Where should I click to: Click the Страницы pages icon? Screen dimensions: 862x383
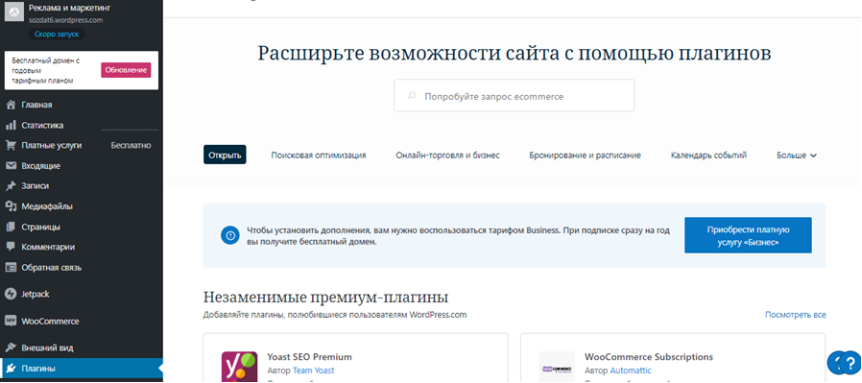click(x=10, y=227)
